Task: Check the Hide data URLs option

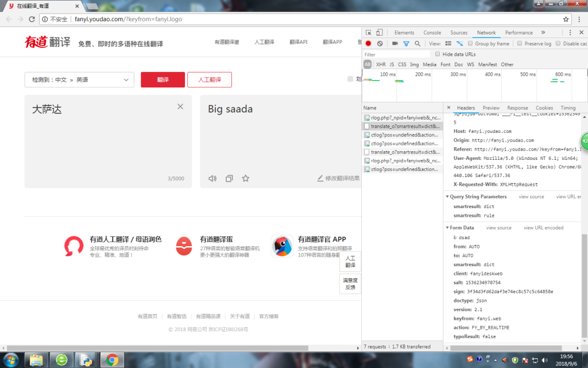Action: tap(438, 55)
